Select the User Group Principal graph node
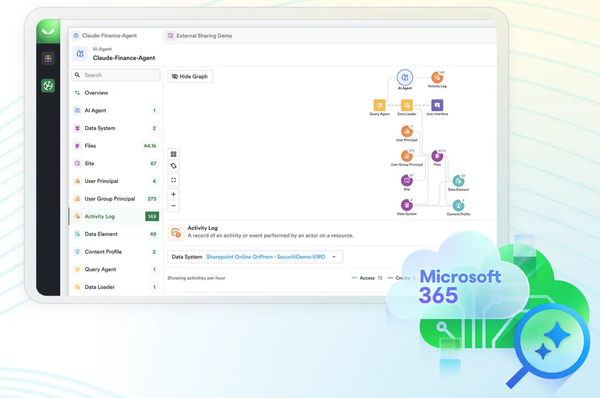600x398 pixels. coord(406,156)
